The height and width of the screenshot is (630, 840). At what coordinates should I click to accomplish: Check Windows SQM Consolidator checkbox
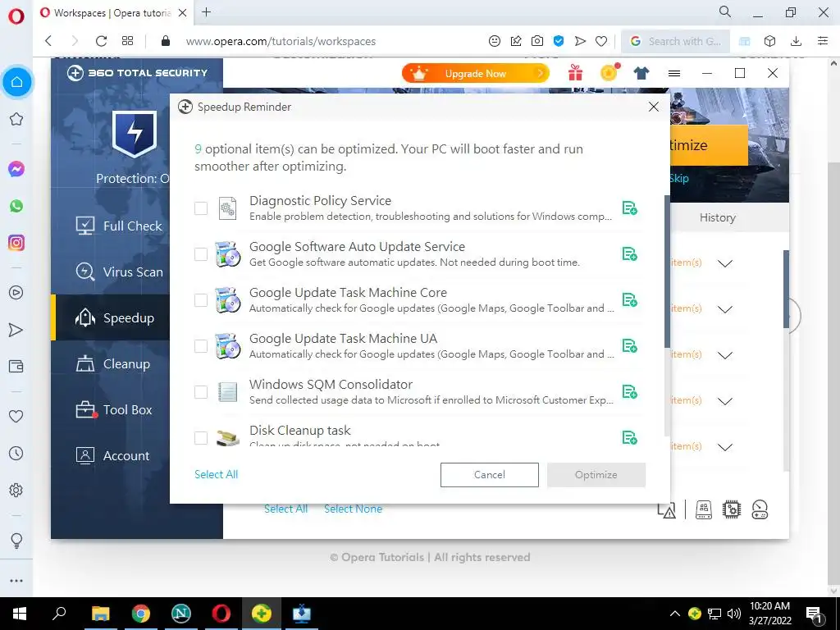pos(201,392)
